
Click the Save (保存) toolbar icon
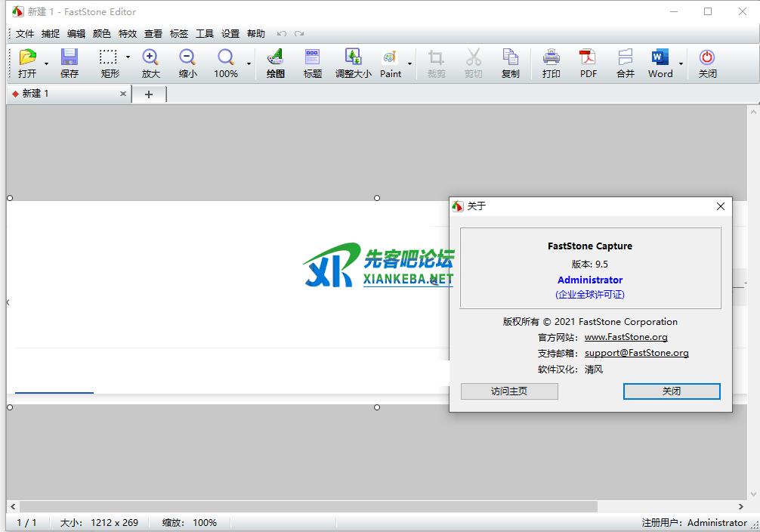point(70,63)
